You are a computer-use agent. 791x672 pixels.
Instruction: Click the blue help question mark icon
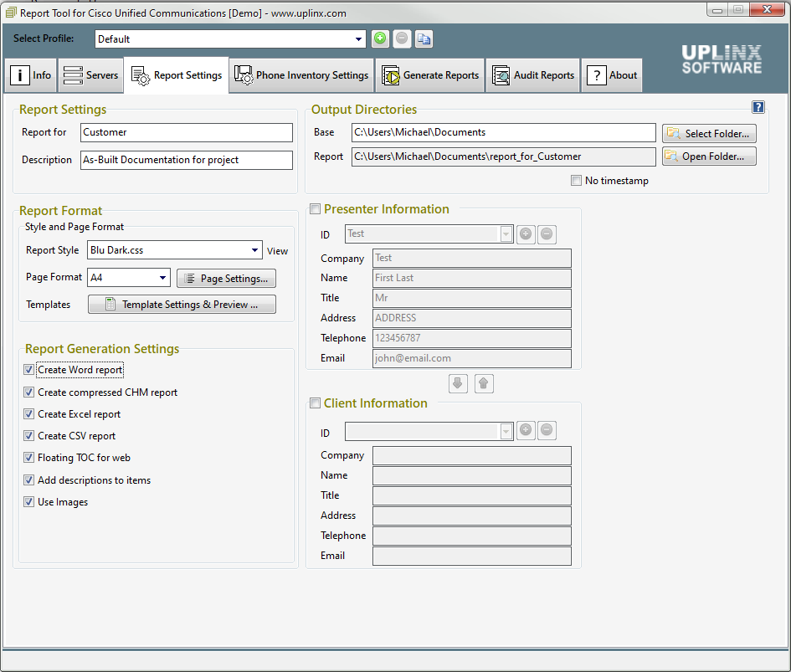coord(758,107)
